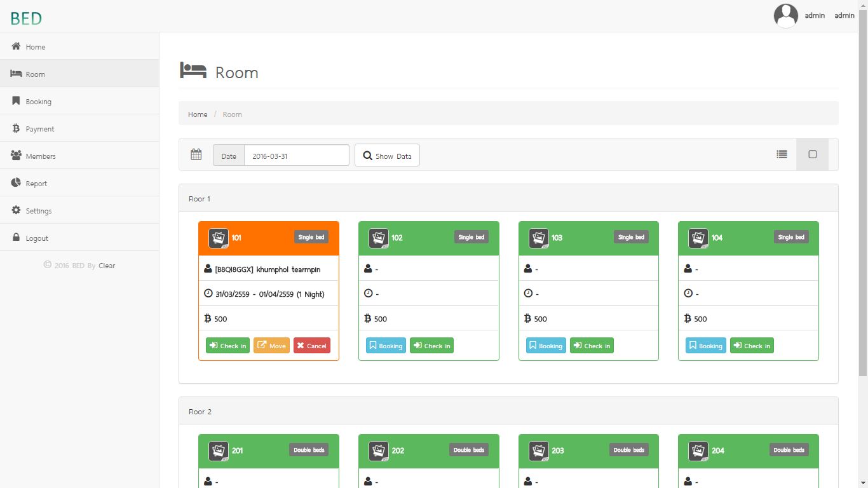Check in room 101
Screen dimensions: 868x488
(227, 346)
